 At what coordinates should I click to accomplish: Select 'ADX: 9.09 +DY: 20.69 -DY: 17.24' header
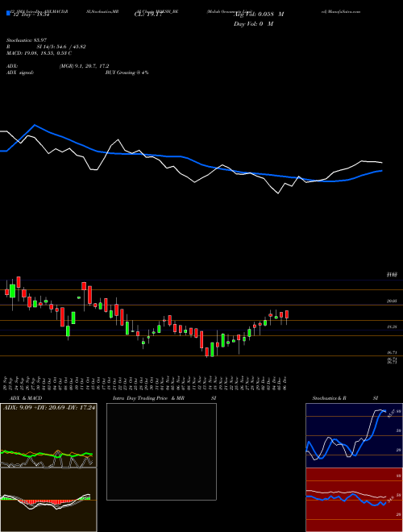(x=49, y=407)
